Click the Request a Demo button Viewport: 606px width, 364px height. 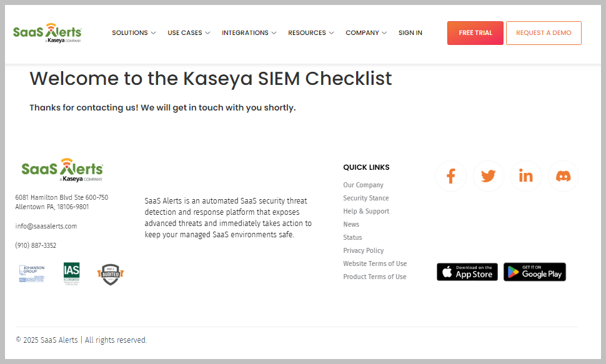tap(544, 33)
